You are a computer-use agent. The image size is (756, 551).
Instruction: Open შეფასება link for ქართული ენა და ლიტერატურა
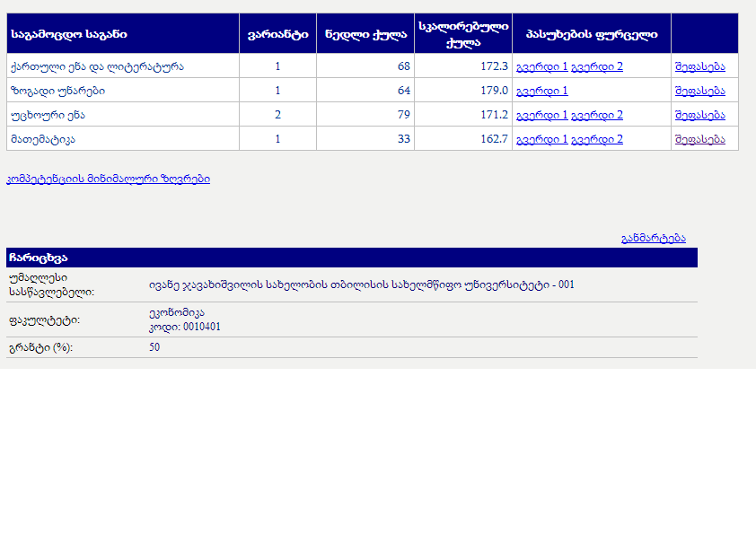700,66
